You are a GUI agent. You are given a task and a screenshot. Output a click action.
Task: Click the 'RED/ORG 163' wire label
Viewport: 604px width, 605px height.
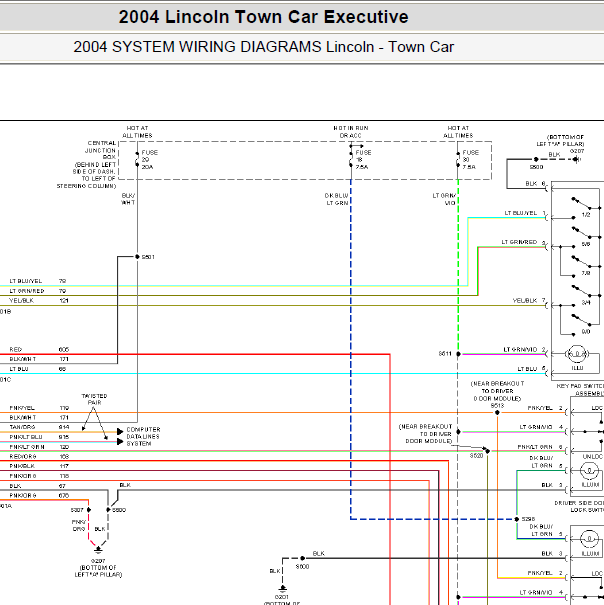[39, 456]
